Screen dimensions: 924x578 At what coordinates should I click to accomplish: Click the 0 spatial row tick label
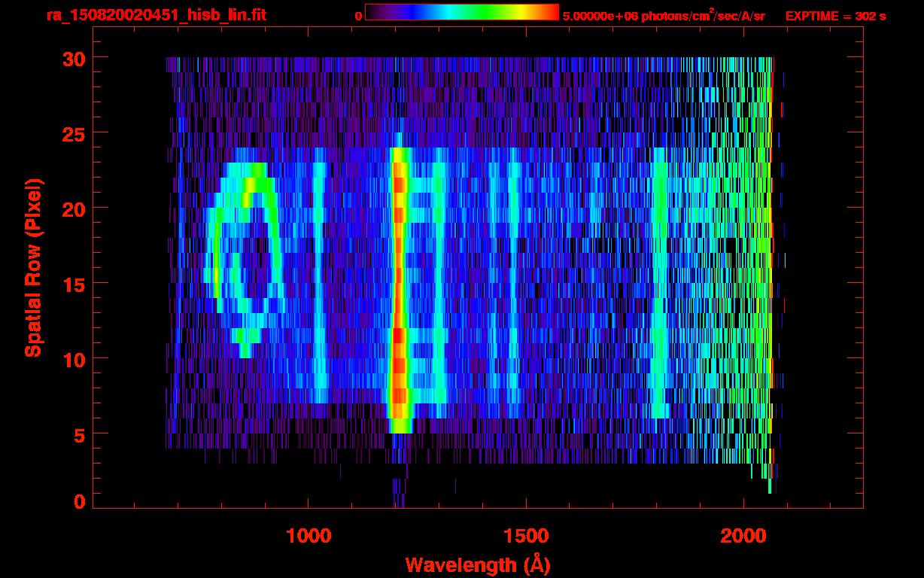(x=80, y=501)
